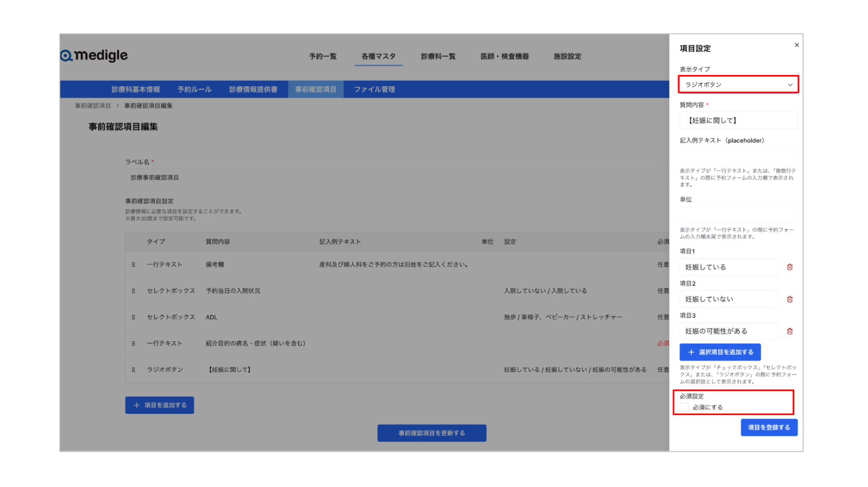868x487 pixels.
Task: Click the drag handle beside 備考欄 row
Action: click(x=133, y=265)
